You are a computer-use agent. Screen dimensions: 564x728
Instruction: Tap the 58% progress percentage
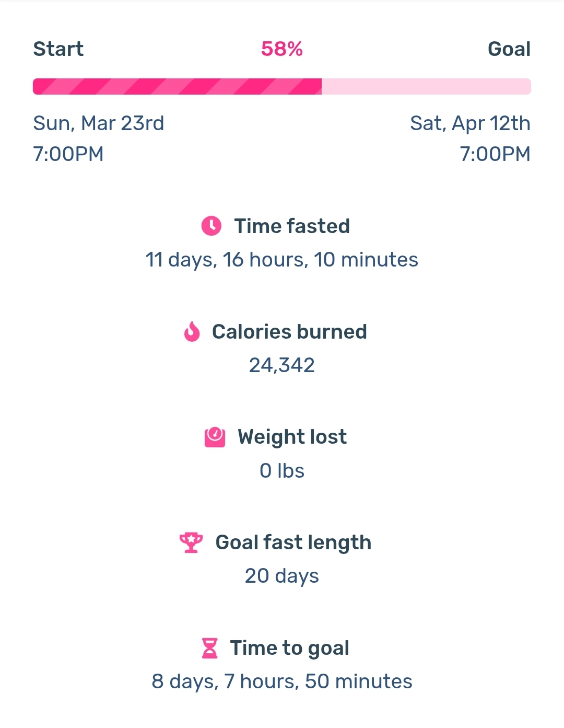pos(282,49)
